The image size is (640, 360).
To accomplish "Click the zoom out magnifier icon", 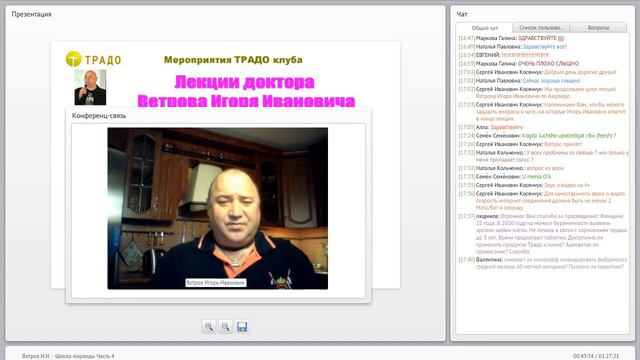I will pyautogui.click(x=225, y=327).
